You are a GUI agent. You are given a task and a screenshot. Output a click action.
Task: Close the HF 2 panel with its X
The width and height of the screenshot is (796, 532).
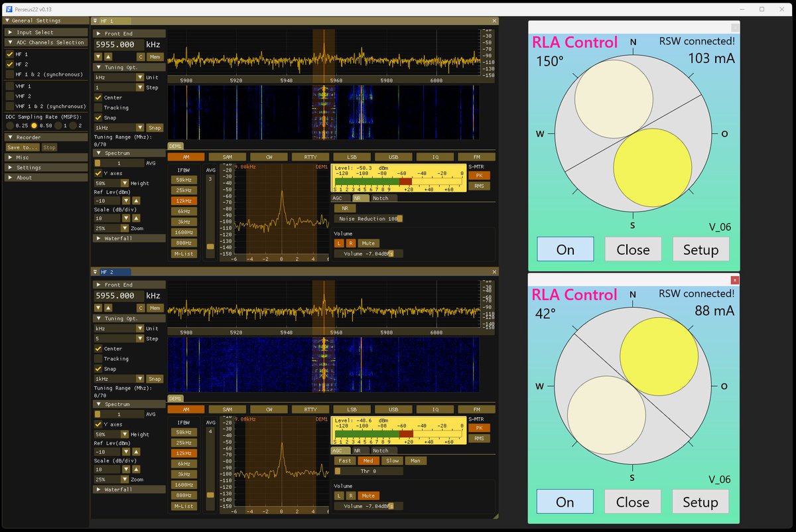pos(494,272)
